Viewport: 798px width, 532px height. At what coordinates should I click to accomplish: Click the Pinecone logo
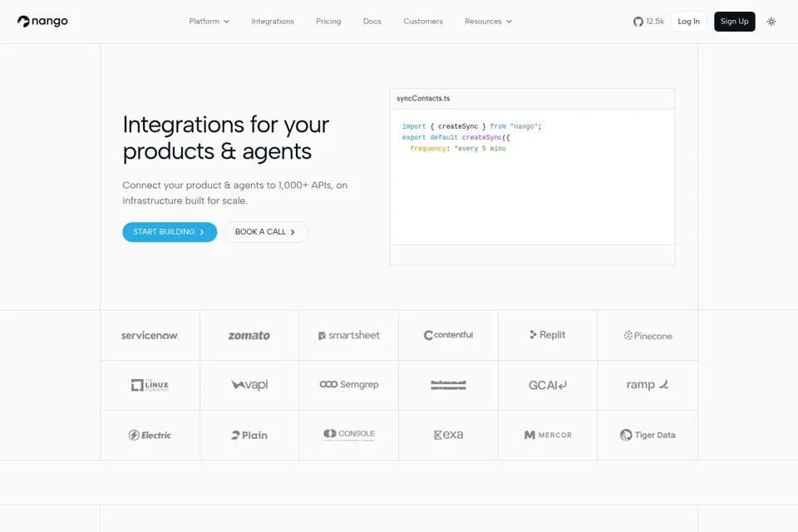point(648,336)
